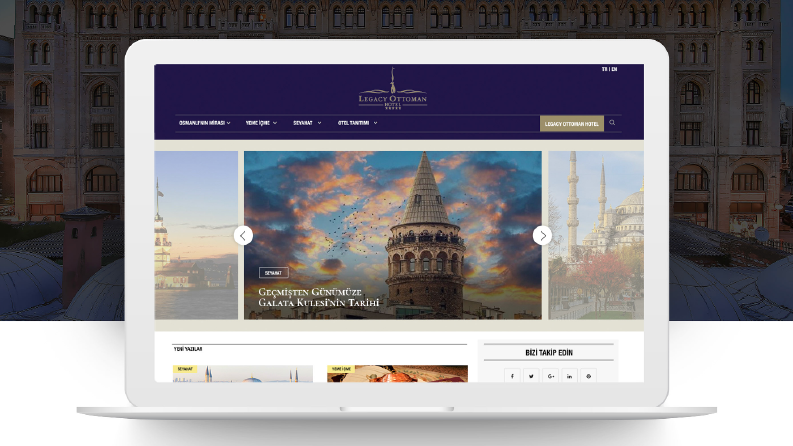Expand Yeme İçme menu chevron
Viewport: 793px width, 446px height.
(x=275, y=123)
